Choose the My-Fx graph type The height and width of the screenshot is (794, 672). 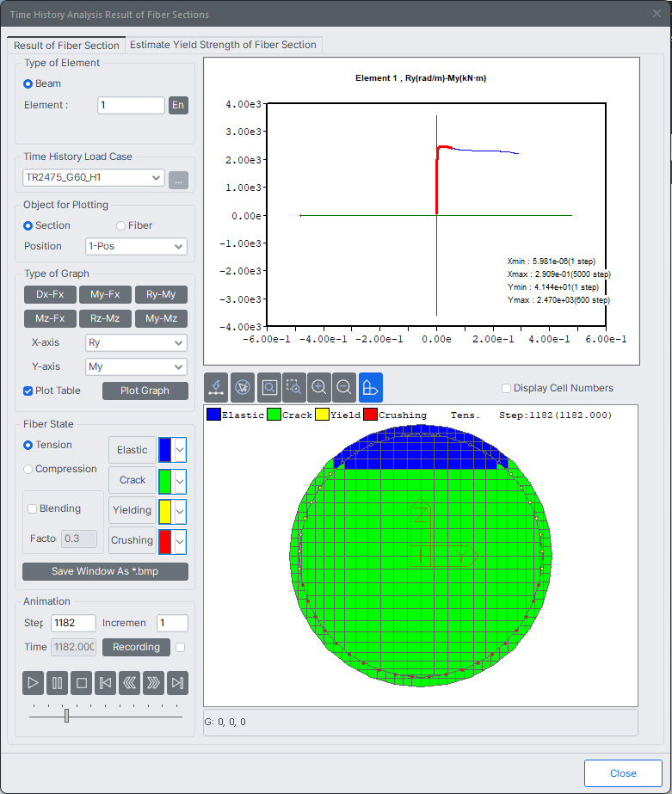pyautogui.click(x=105, y=294)
